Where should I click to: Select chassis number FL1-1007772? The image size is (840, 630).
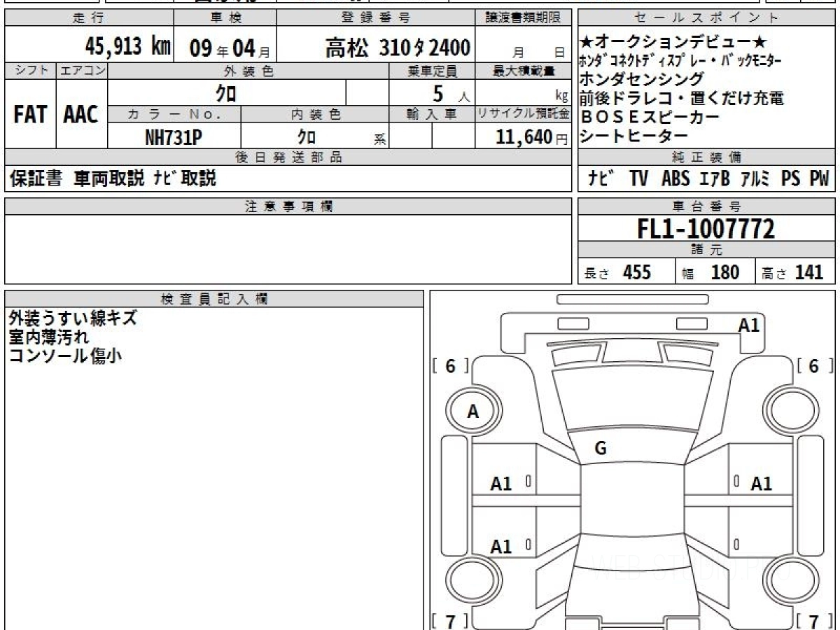click(x=706, y=228)
